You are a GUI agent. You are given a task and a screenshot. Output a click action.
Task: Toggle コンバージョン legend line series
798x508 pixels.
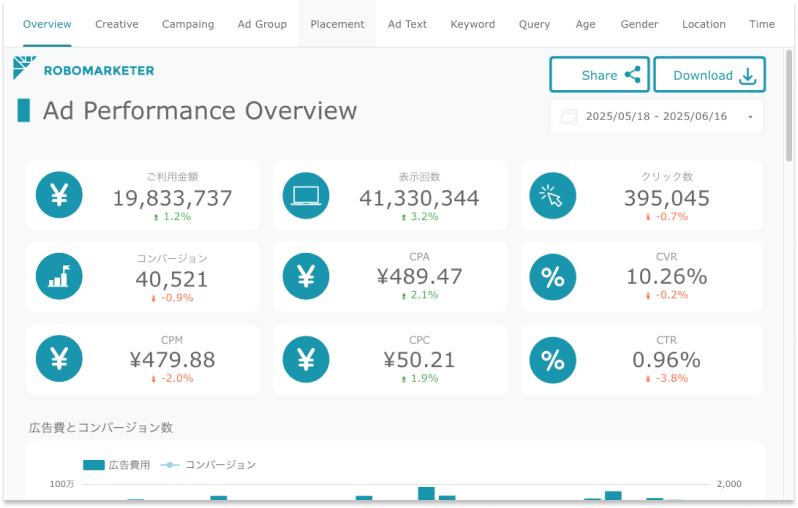click(x=208, y=465)
